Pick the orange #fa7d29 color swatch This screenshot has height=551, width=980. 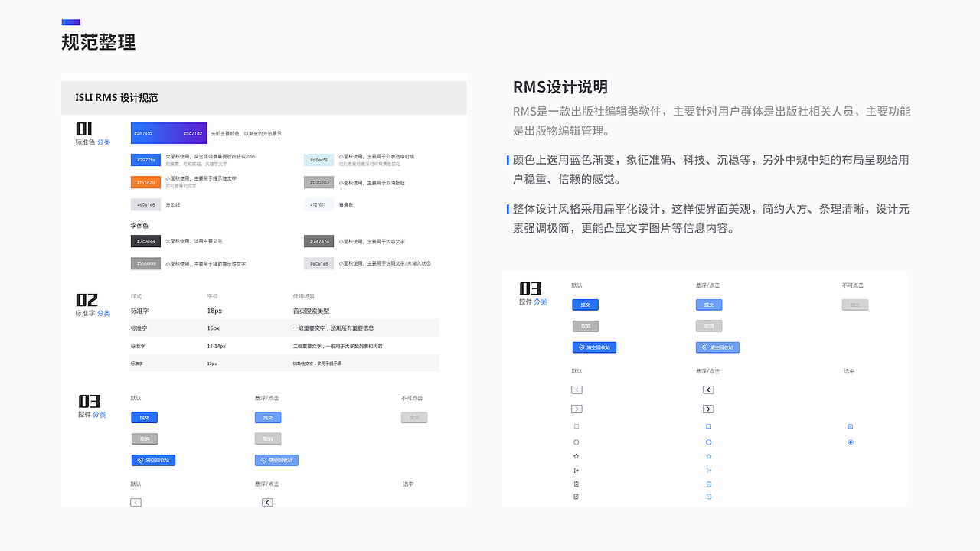click(x=145, y=183)
